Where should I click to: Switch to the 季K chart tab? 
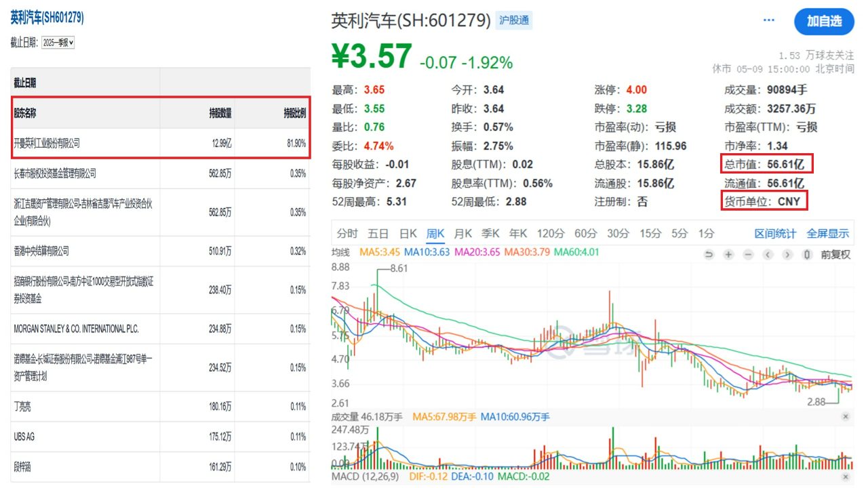pyautogui.click(x=490, y=233)
